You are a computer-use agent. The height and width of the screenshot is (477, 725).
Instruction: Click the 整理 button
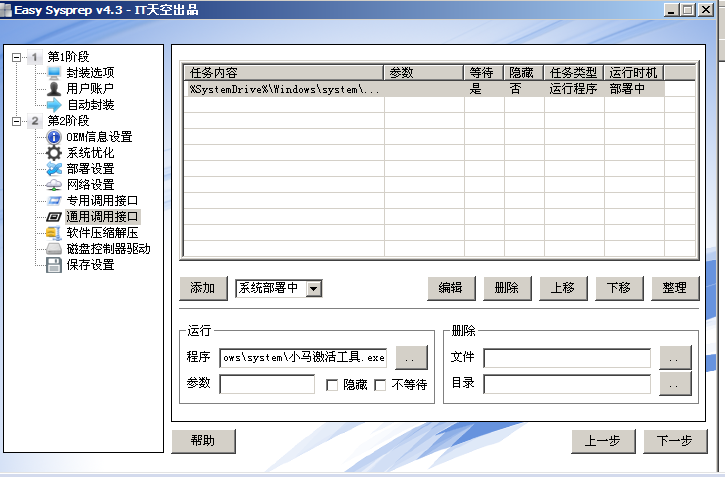click(x=675, y=288)
